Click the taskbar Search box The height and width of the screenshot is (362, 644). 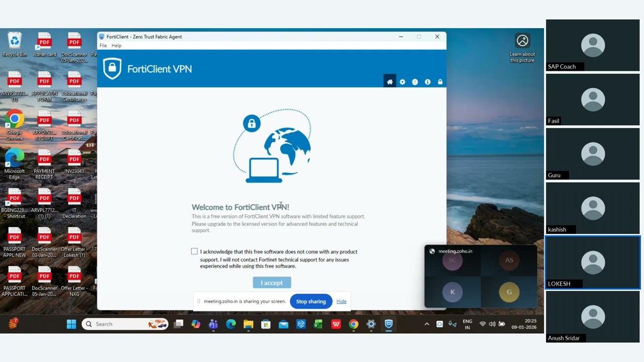click(x=125, y=324)
